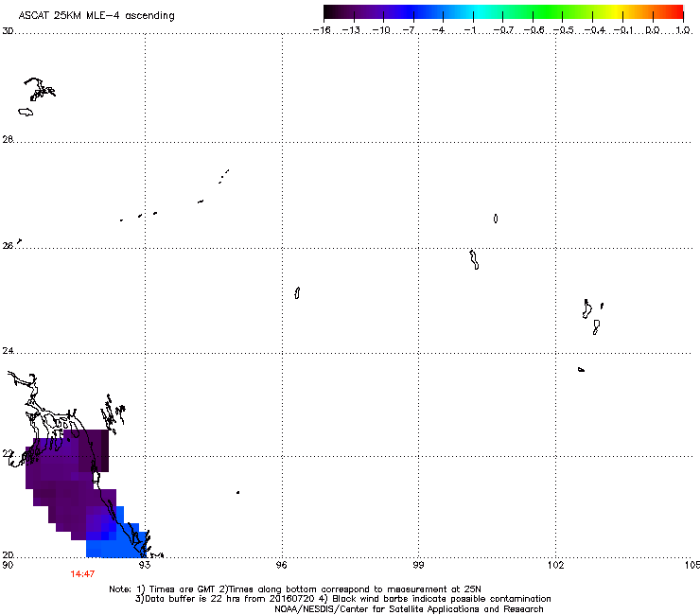Click the colorbar label '-0.6'
The height and width of the screenshot is (615, 700).
(534, 30)
